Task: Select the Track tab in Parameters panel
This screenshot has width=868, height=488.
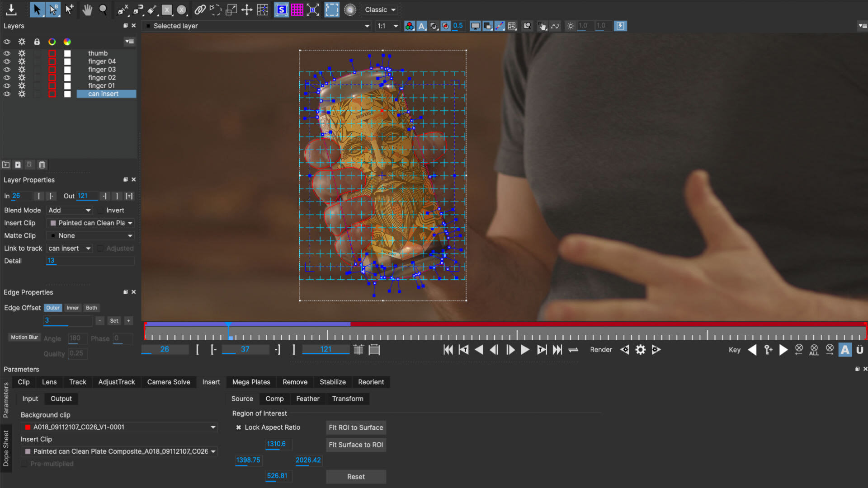Action: pyautogui.click(x=77, y=382)
